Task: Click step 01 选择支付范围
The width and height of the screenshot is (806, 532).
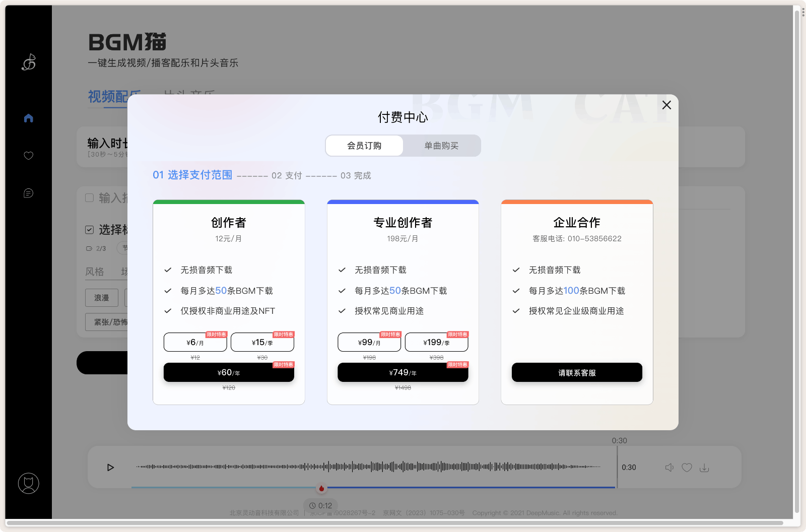Action: [192, 175]
